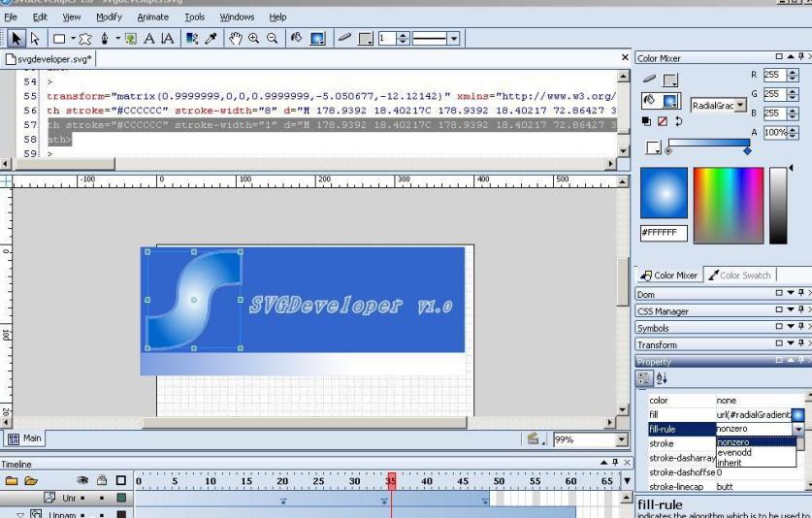This screenshot has height=518, width=812.
Task: Open the stroke line style dropdown
Action: coord(453,39)
